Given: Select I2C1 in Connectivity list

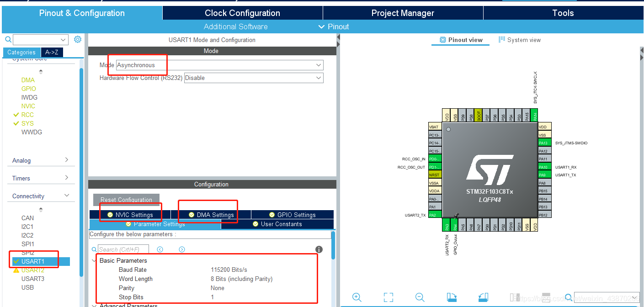Looking at the screenshot, I should [27, 227].
